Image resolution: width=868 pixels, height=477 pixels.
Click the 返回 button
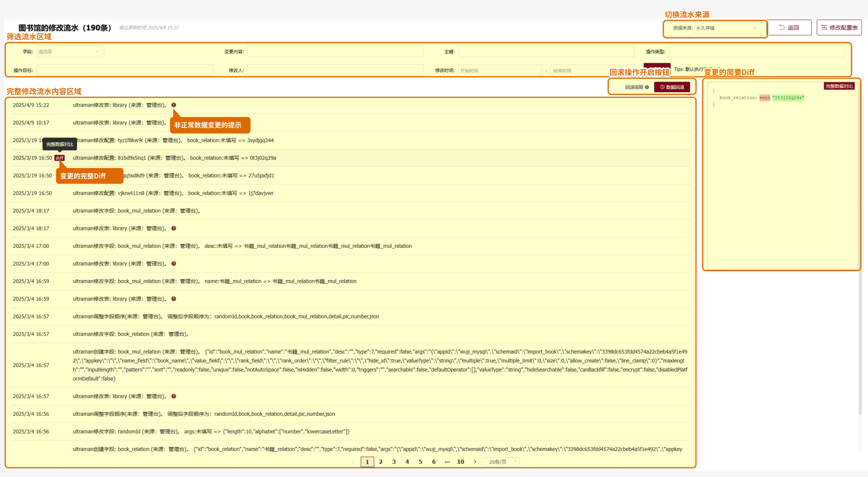pyautogui.click(x=789, y=28)
